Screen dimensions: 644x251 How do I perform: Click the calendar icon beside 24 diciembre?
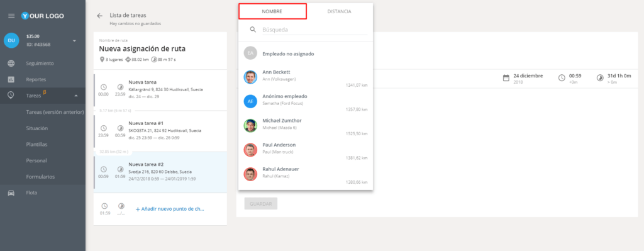tap(506, 77)
